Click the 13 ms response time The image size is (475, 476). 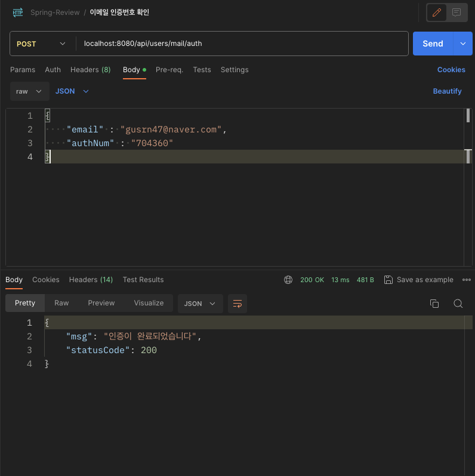coord(340,280)
